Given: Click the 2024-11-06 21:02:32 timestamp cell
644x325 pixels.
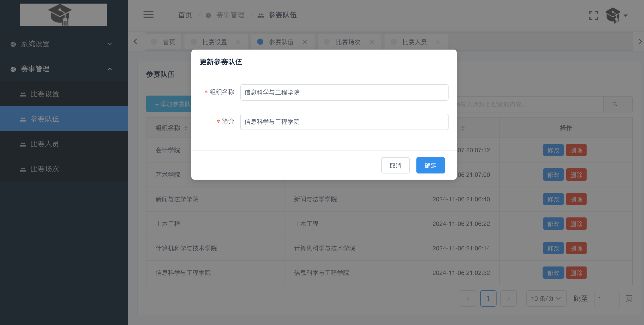Looking at the screenshot, I should pos(461,273).
